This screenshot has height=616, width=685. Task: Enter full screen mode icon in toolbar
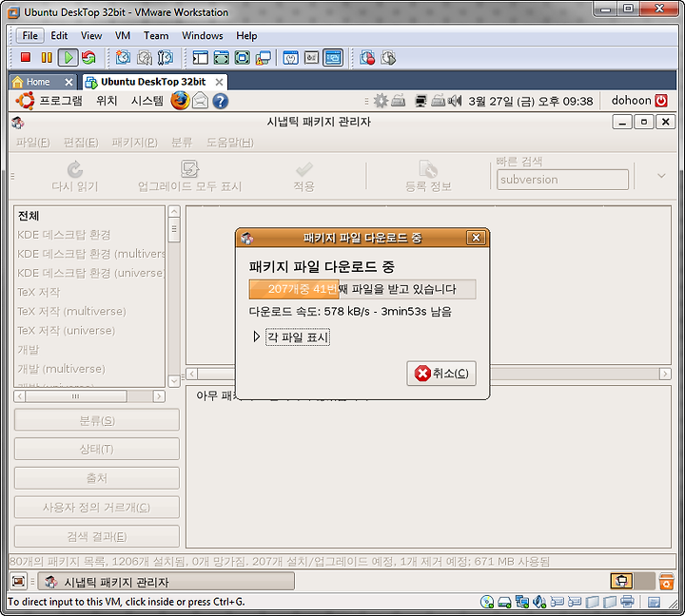coord(243,58)
